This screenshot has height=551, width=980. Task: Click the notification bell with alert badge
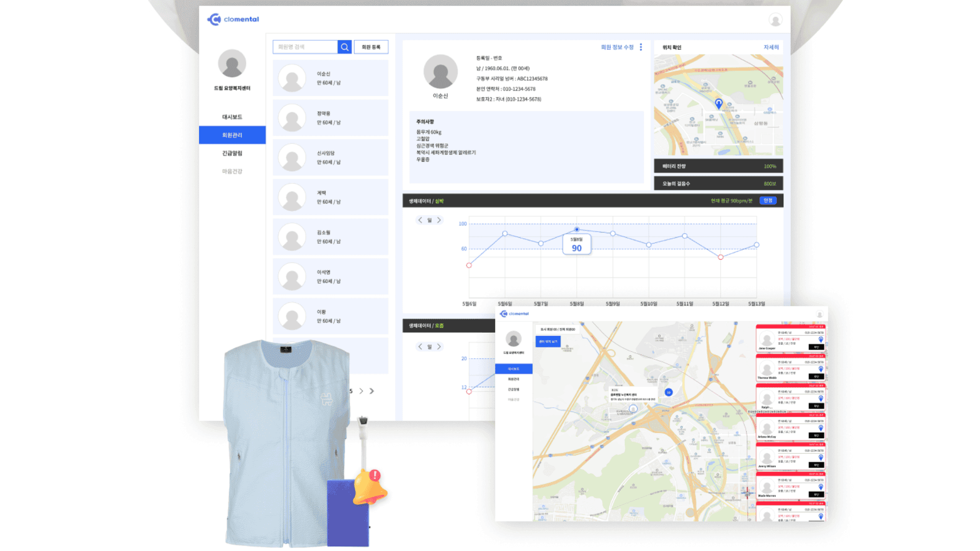pyautogui.click(x=371, y=487)
